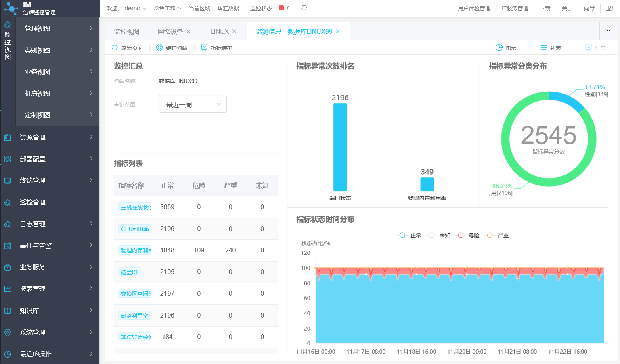Hide the 正常 series in the legend
Image resolution: width=620 pixels, height=364 pixels.
point(409,235)
